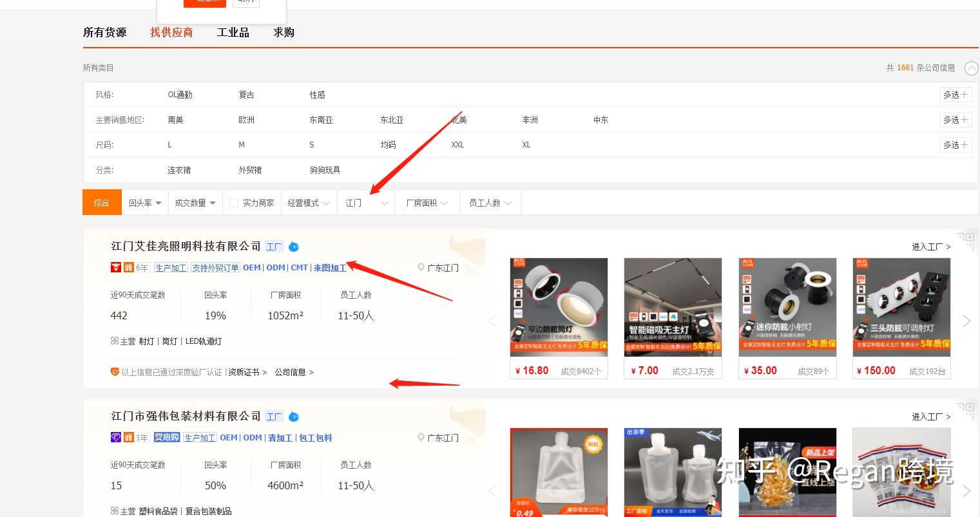Collapse the filter panel with the round chevron icon

point(971,68)
